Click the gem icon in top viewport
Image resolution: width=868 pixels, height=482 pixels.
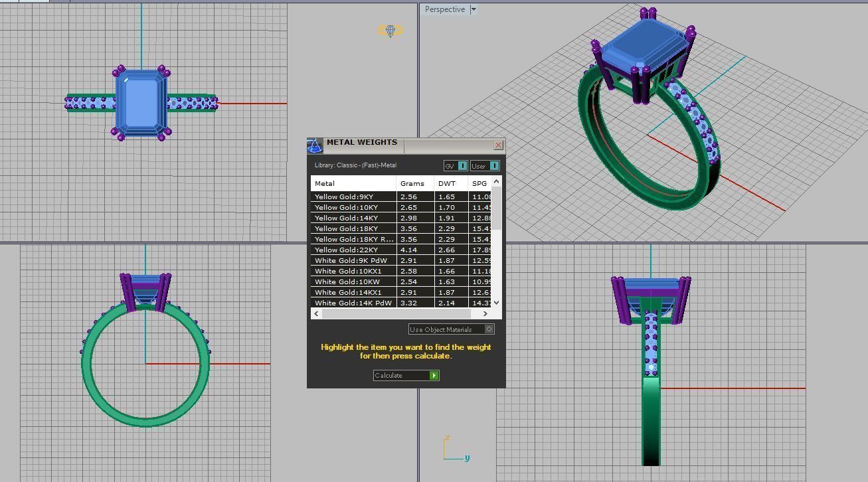(x=391, y=31)
